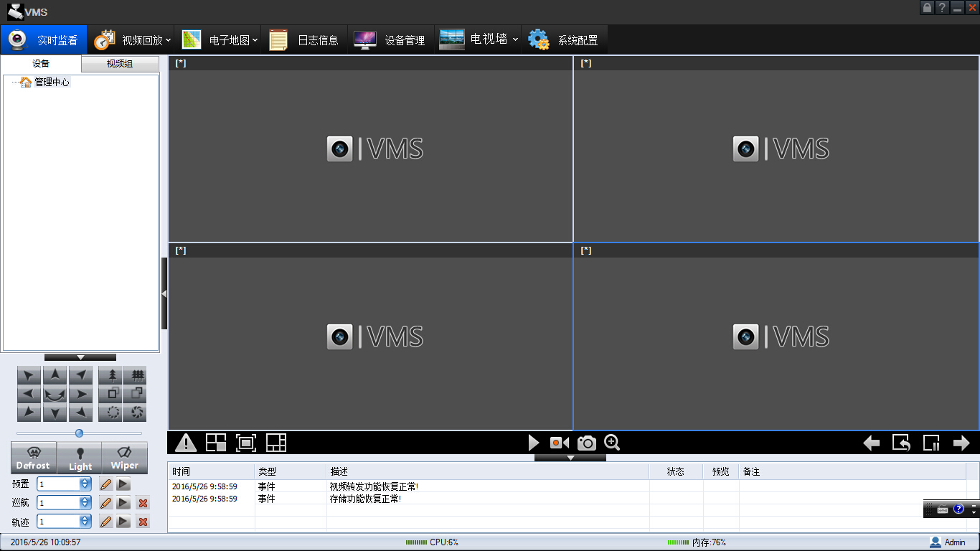
Task: Open the 预置 preset number dropdown
Action: click(x=85, y=484)
